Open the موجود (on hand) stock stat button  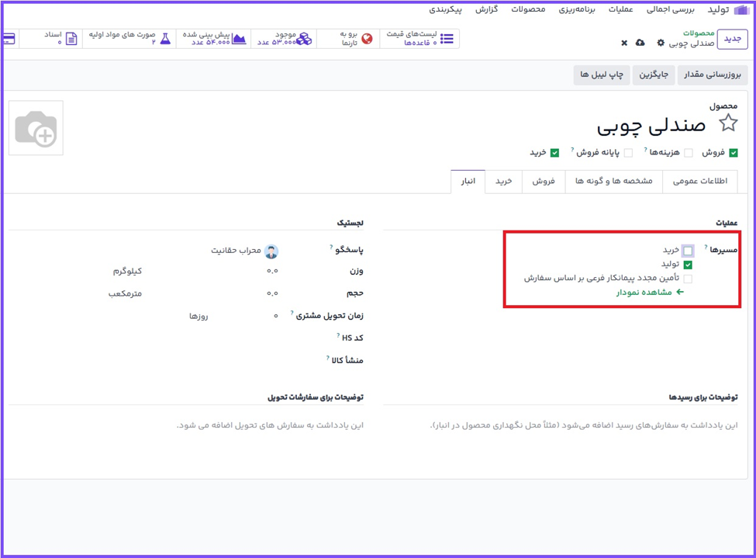click(x=284, y=38)
